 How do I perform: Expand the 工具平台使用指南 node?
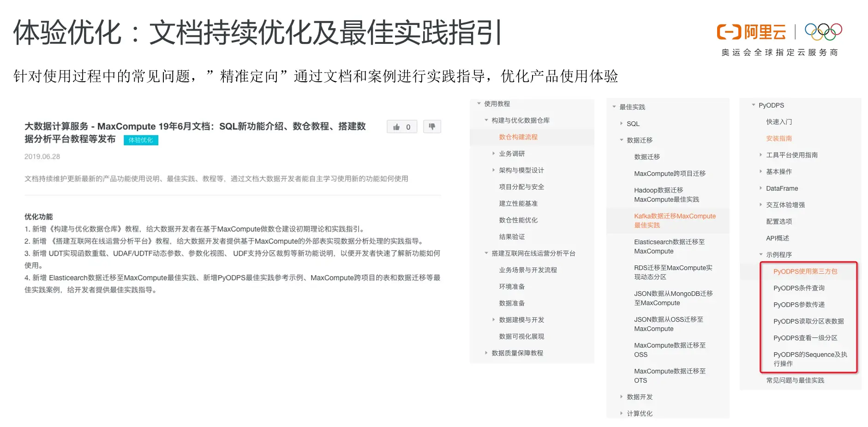[x=761, y=155]
